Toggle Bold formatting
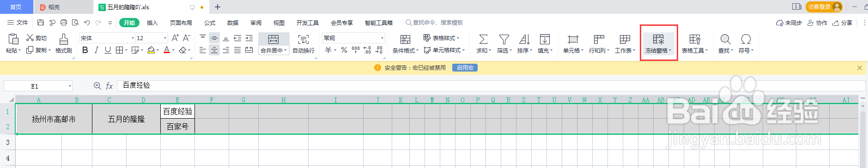Image resolution: width=868 pixels, height=168 pixels. [x=85, y=50]
